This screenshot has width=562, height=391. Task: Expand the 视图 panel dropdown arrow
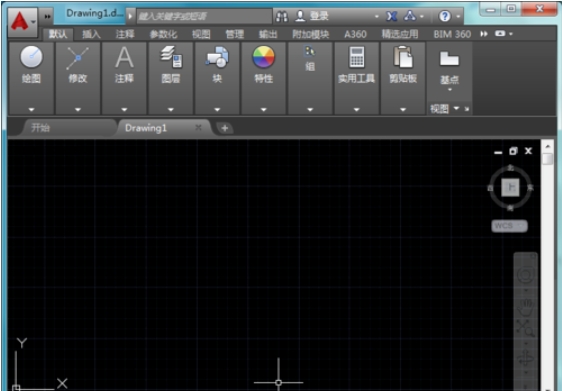click(456, 108)
